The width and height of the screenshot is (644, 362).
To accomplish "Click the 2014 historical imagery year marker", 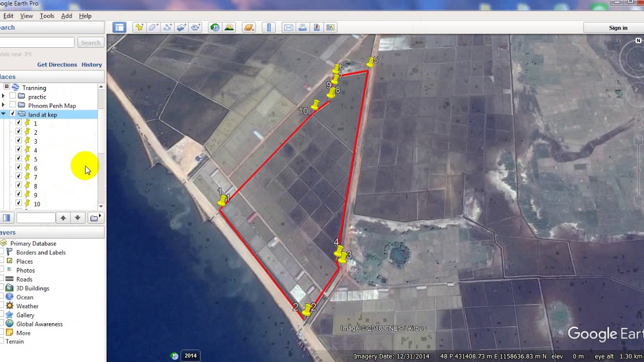I will pyautogui.click(x=190, y=355).
